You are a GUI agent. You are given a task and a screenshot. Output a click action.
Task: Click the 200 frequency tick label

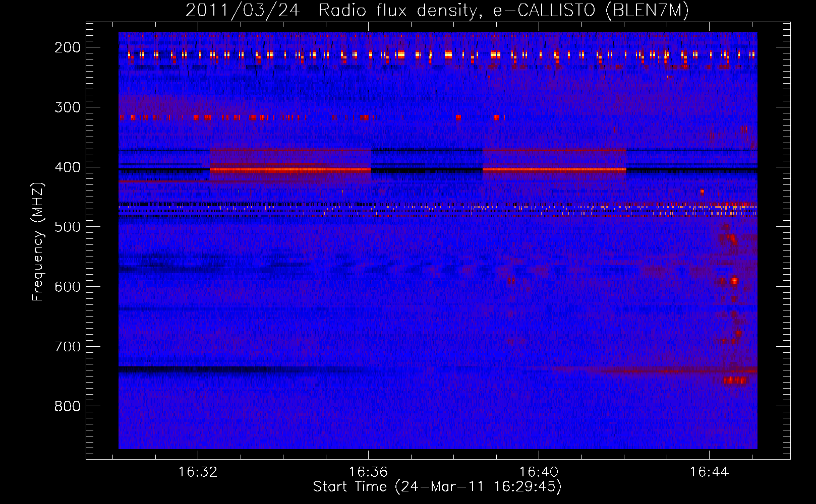[x=68, y=47]
